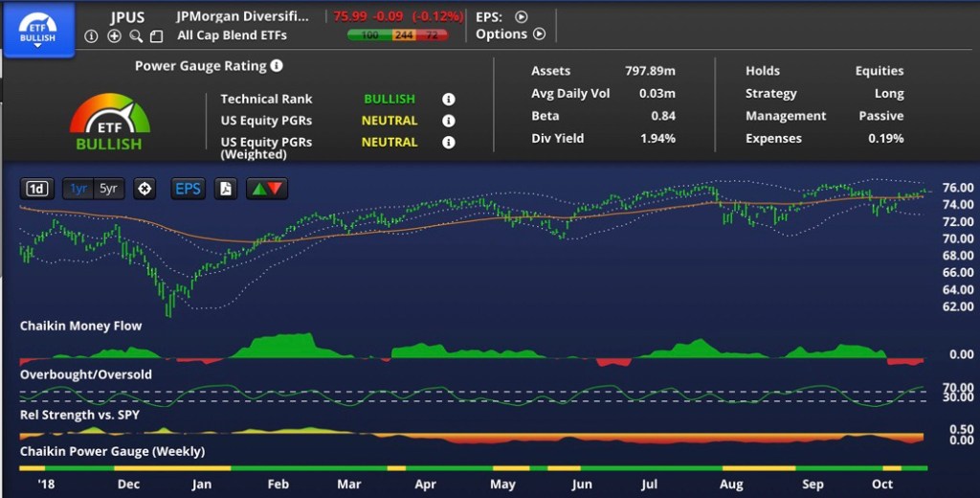980x498 pixels.
Task: Click the All Cap Blend ETFs link
Action: click(232, 35)
